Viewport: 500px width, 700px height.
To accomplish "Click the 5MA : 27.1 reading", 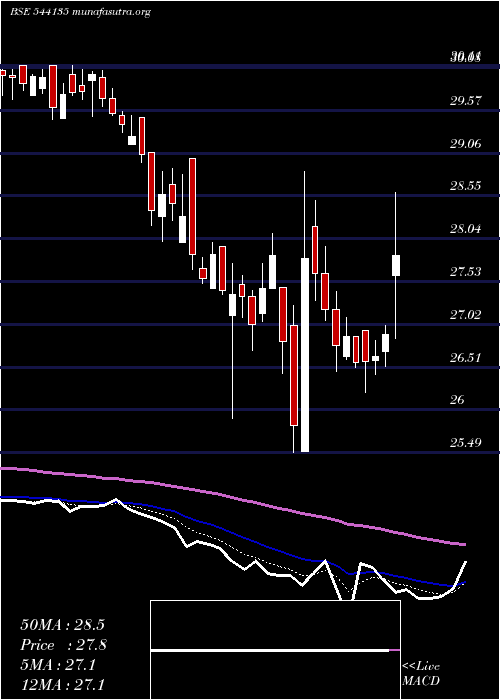I will click(58, 665).
